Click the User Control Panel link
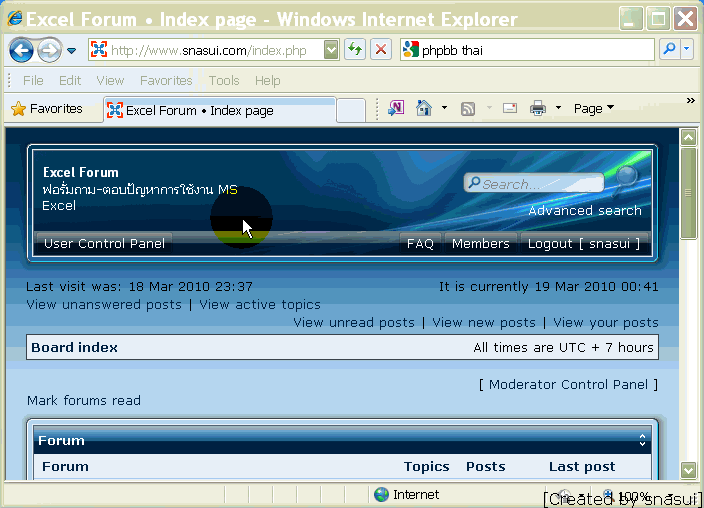The width and height of the screenshot is (704, 508). point(103,243)
